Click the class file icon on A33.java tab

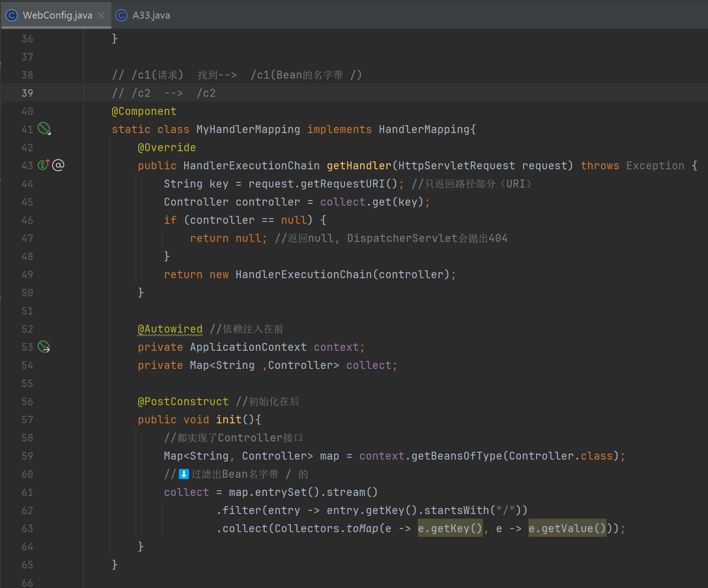(x=121, y=15)
